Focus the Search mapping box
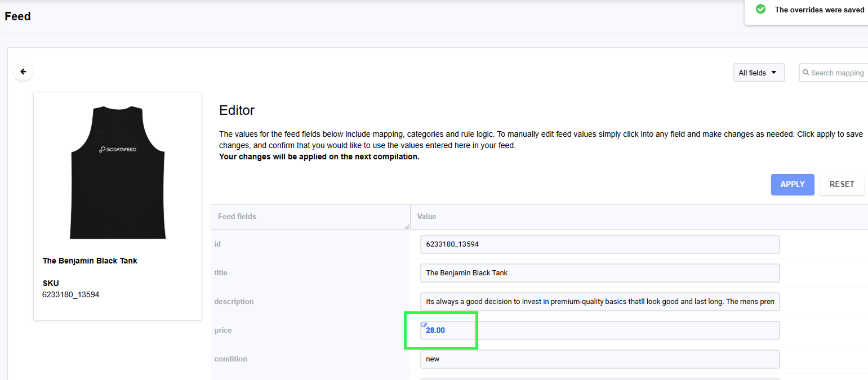Image resolution: width=868 pixels, height=380 pixels. 837,73
